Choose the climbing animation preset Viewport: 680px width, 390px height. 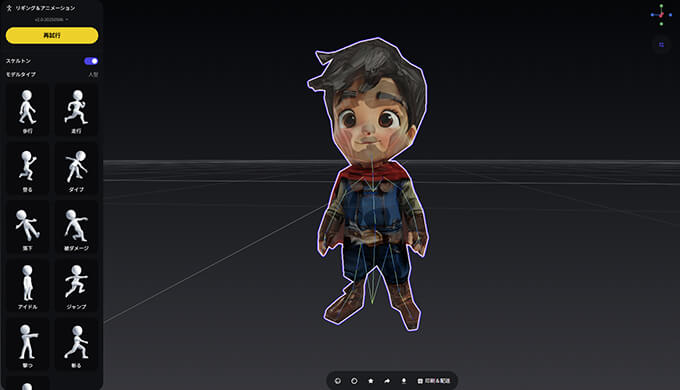27,169
